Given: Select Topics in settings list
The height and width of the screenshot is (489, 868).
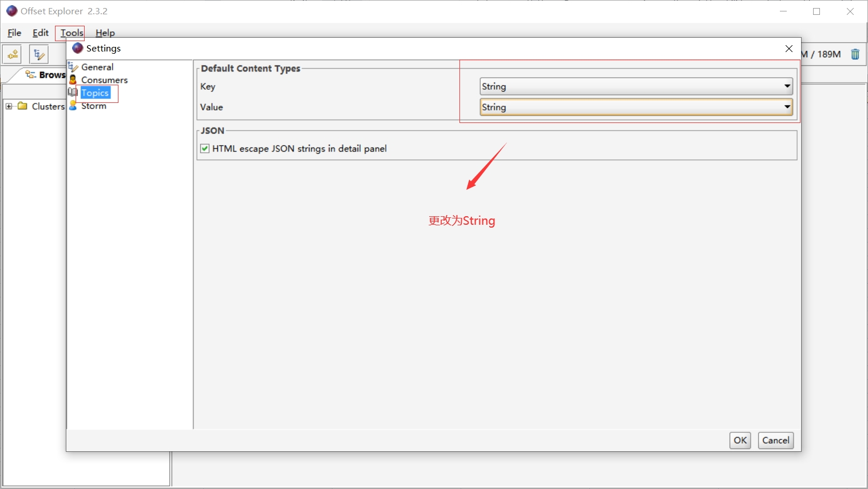Looking at the screenshot, I should click(95, 93).
